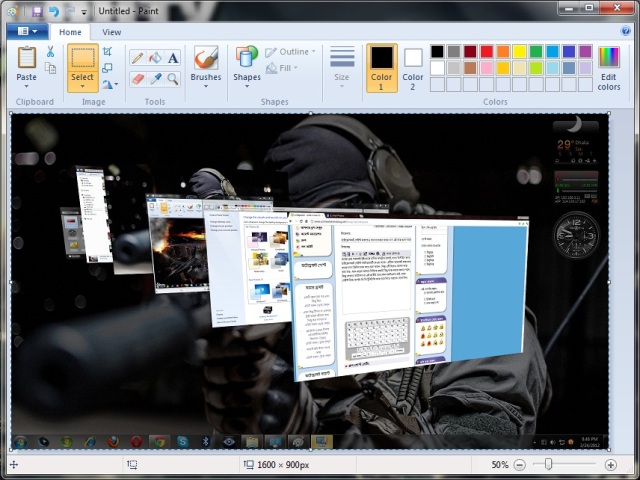Select the Fill with color bucket
Image resolution: width=640 pixels, height=480 pixels.
[x=155, y=58]
